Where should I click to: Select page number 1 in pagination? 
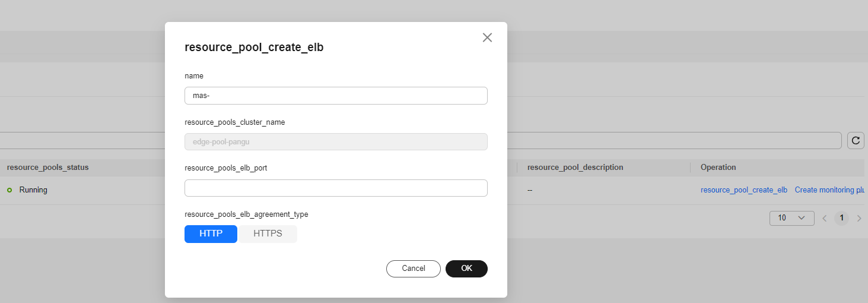point(841,218)
